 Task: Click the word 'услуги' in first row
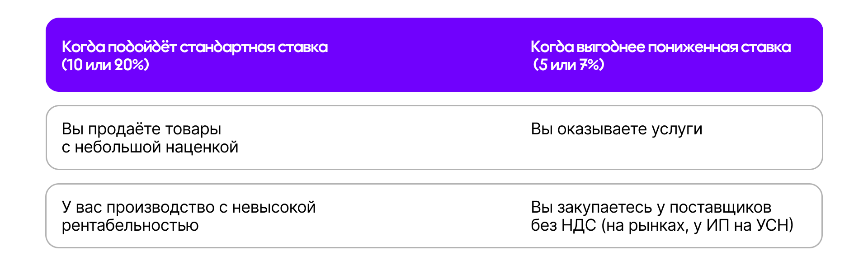[677, 130]
